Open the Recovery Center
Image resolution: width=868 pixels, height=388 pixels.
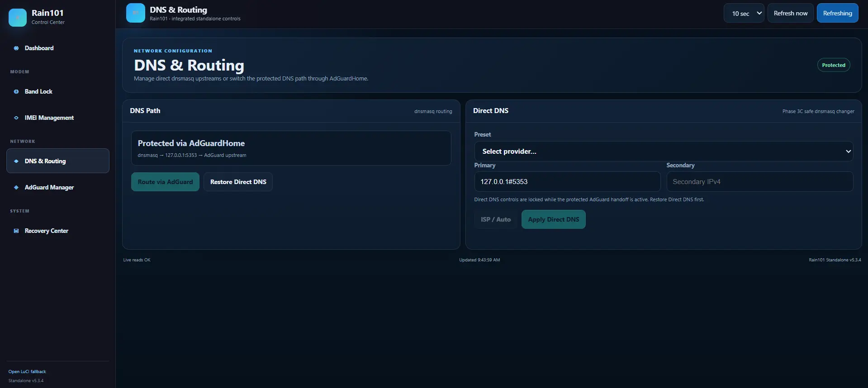[x=58, y=231]
